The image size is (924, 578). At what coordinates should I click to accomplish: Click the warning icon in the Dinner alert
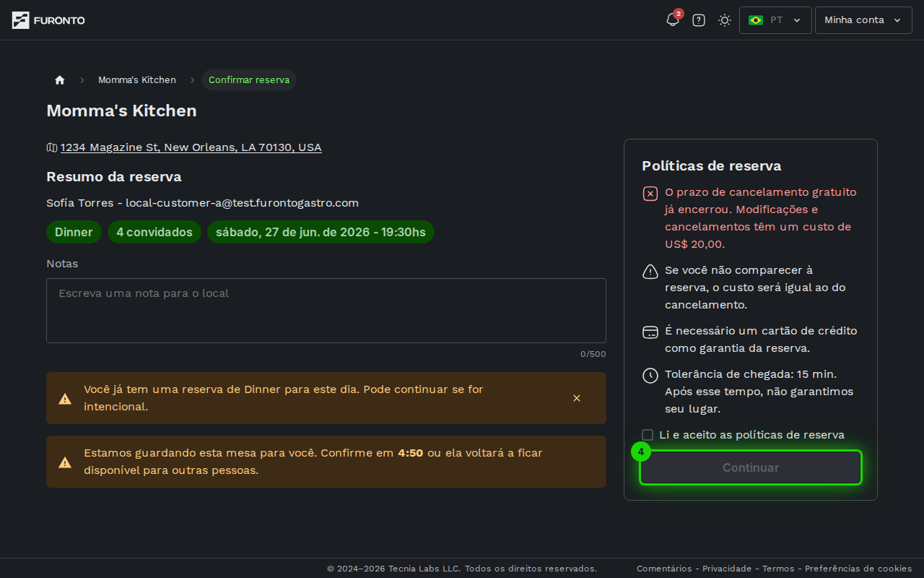tap(65, 399)
